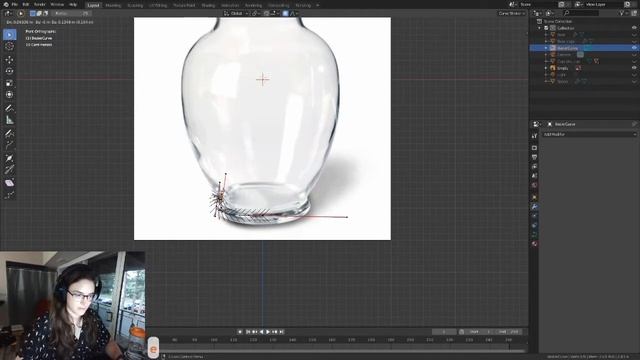Switch to the Modeling workspace tab
The image size is (640, 360).
tap(113, 5)
